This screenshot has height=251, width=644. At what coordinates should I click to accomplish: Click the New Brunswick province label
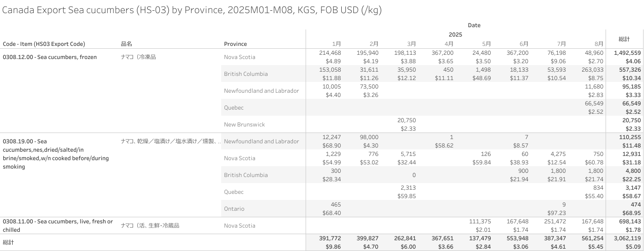pos(244,125)
